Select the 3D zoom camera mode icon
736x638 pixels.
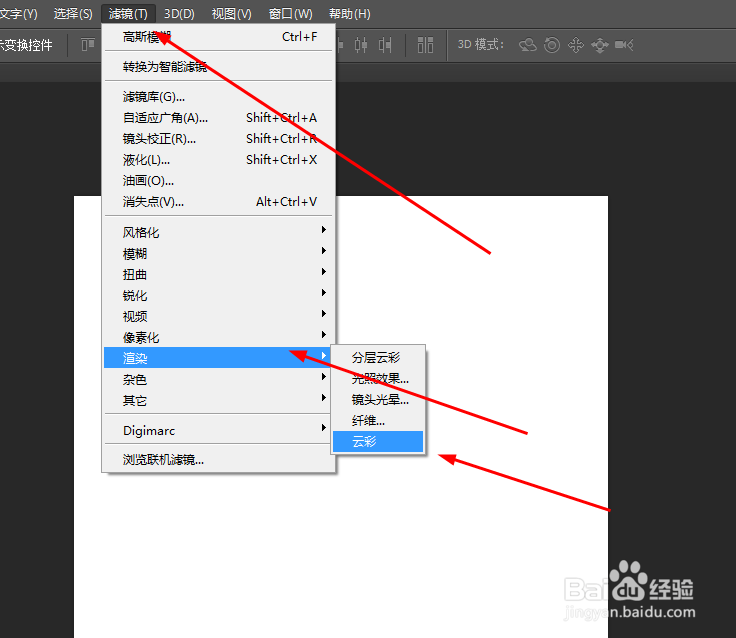(x=624, y=45)
